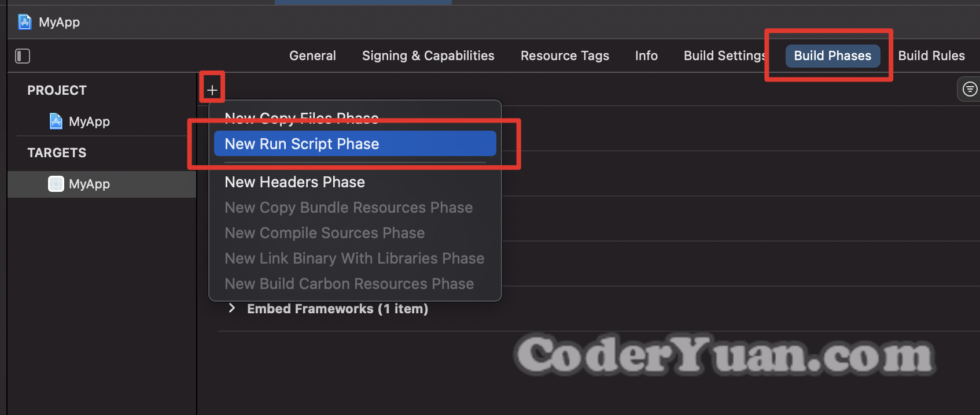The height and width of the screenshot is (415, 980).
Task: Click the Embed Frameworks (1 item) row
Action: [337, 309]
